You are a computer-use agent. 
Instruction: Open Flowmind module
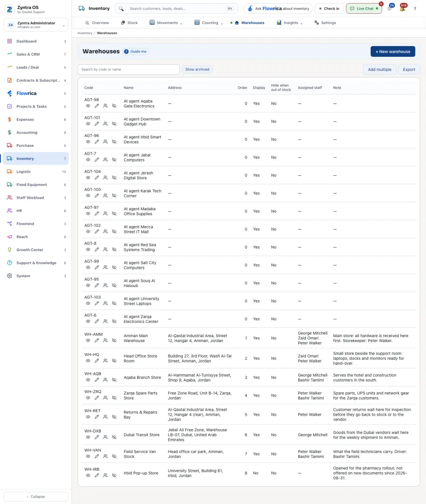tap(36, 224)
